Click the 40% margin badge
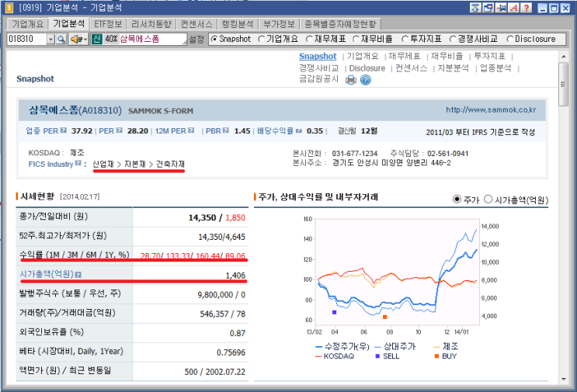Viewport: 577px width, 392px height. pos(111,39)
